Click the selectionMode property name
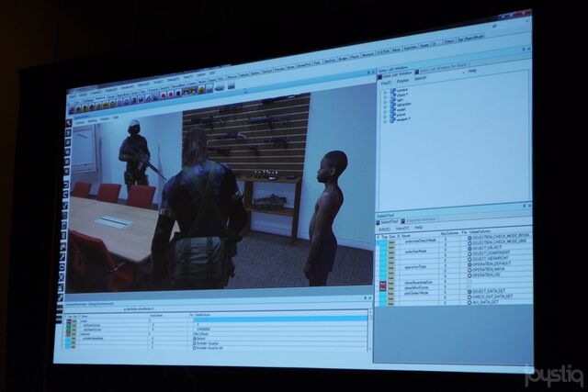Screen dimensions: 588x392 click(415, 252)
